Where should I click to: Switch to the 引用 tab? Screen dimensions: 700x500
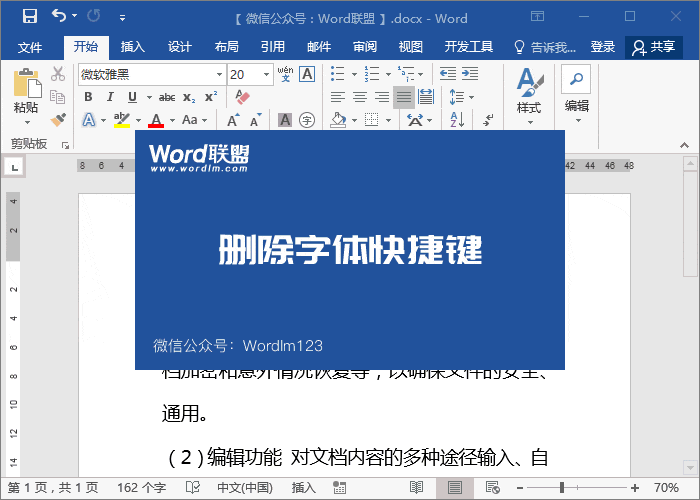click(x=273, y=47)
